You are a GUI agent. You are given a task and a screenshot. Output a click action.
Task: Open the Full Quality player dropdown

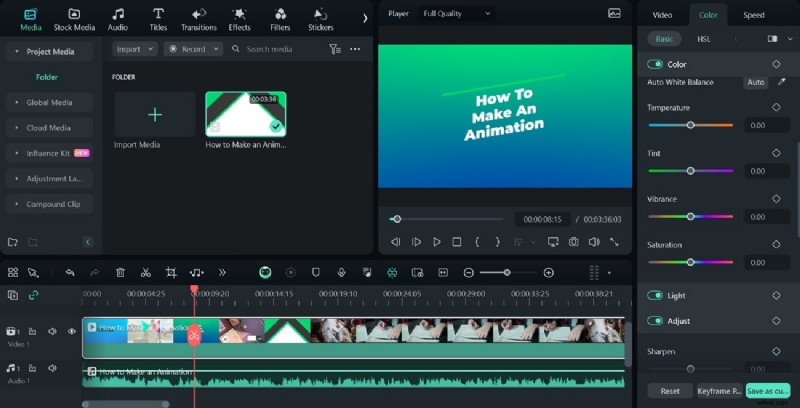[457, 14]
